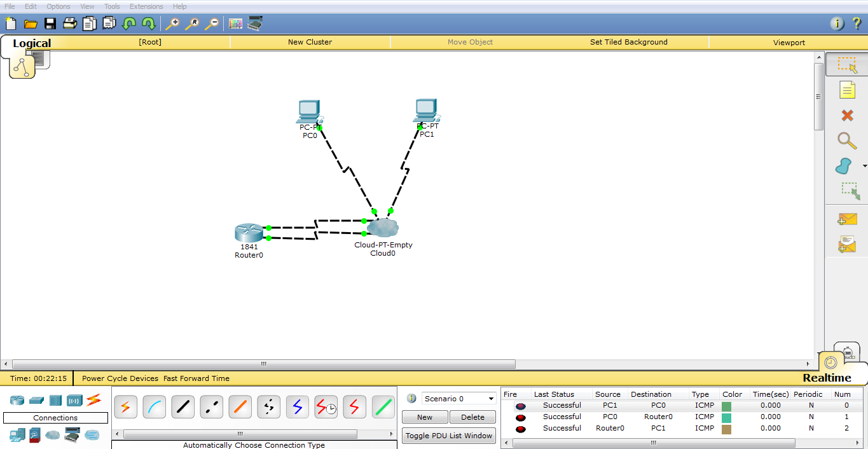This screenshot has height=449, width=868.
Task: Pick the Copper Straight-Through cable
Action: coord(183,406)
